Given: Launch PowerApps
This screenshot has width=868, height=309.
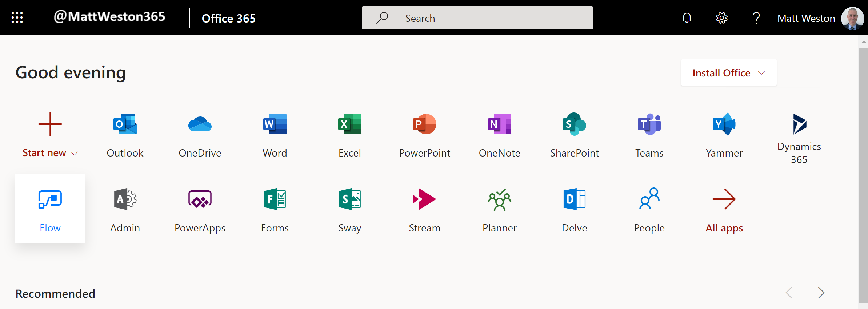Looking at the screenshot, I should pos(200,210).
